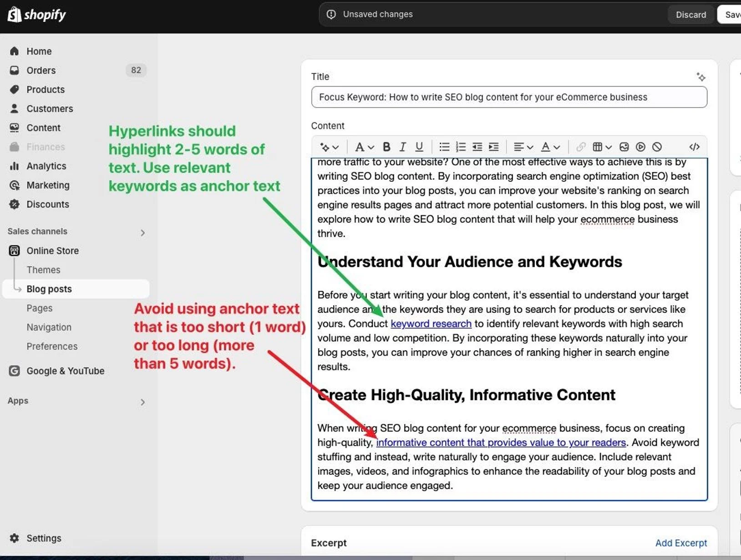Click the sparkle icon beside Title

(701, 77)
